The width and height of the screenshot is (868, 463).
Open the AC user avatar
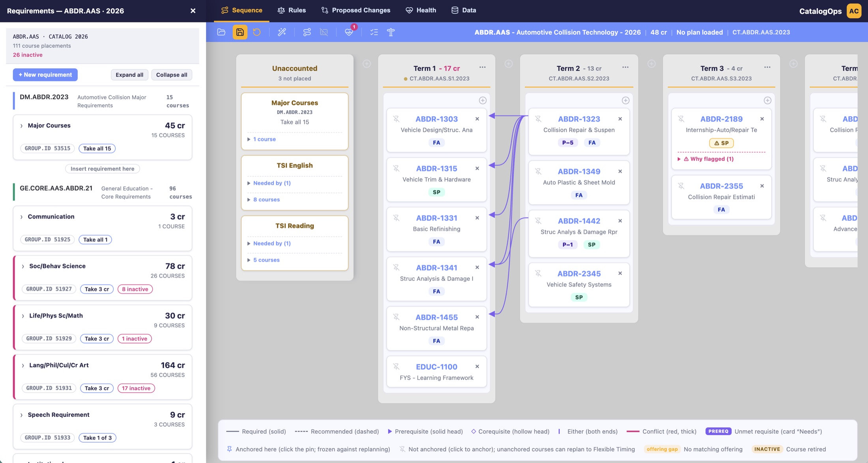point(854,11)
